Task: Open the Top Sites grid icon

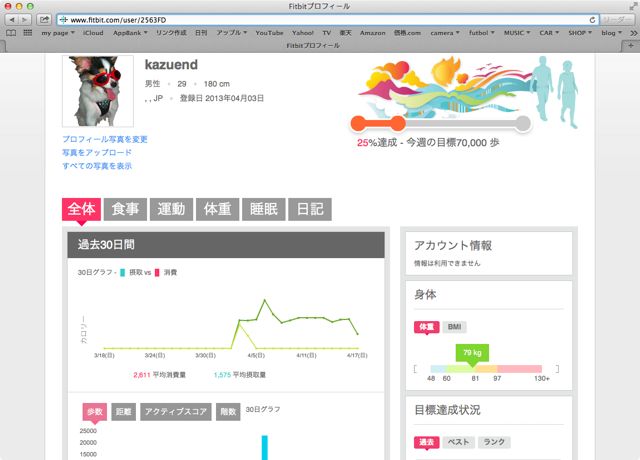Action: point(27,33)
